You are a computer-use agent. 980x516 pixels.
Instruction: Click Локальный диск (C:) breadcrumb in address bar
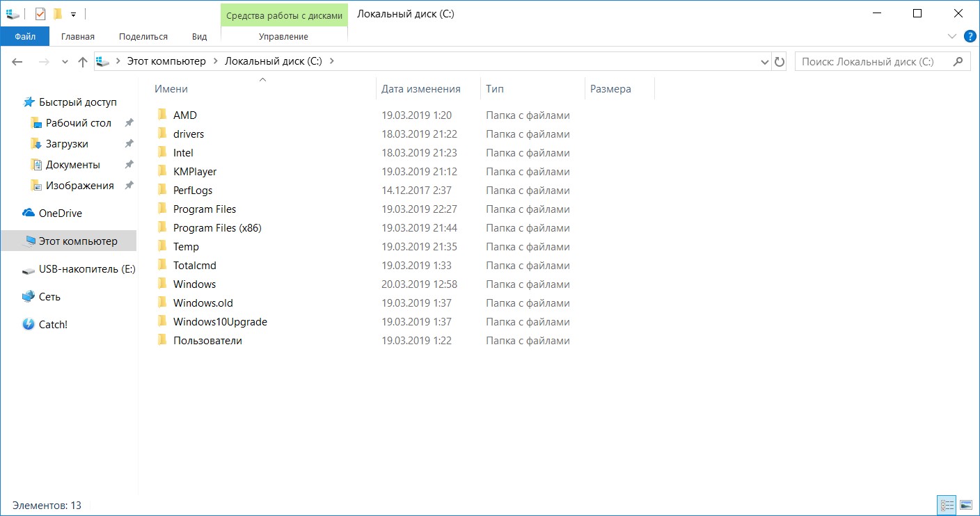click(274, 61)
